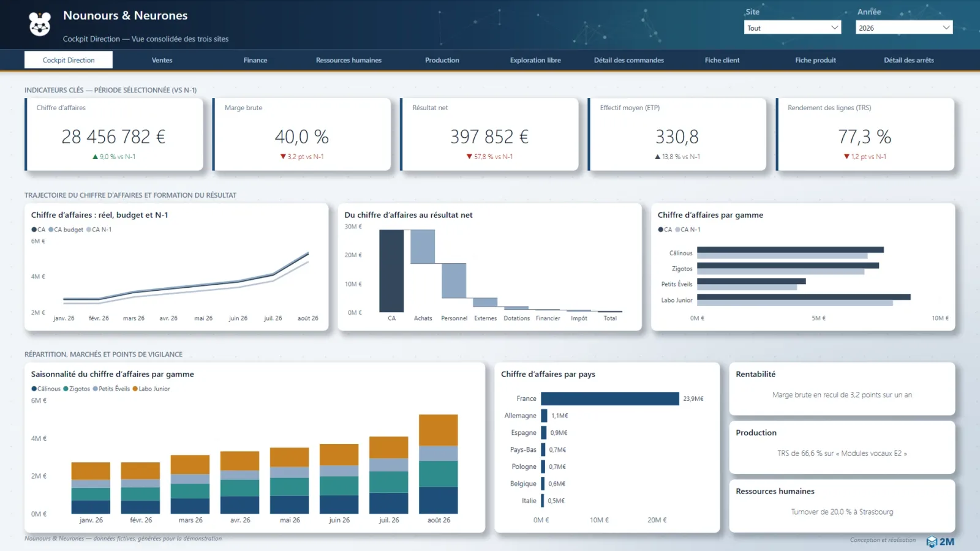
Task: Click the Effectif moyen 330,8 card
Action: click(677, 134)
